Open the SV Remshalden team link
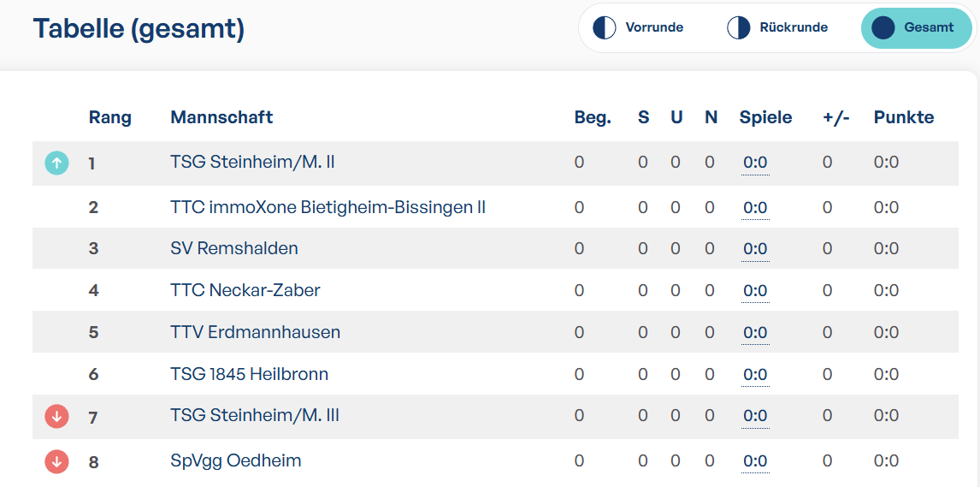The height and width of the screenshot is (487, 980). (234, 248)
